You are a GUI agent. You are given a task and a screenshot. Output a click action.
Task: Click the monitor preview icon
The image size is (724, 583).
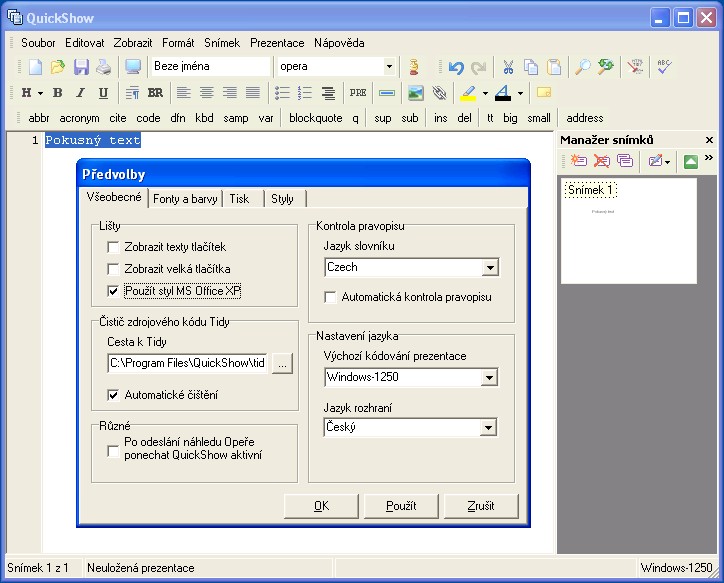pyautogui.click(x=133, y=67)
